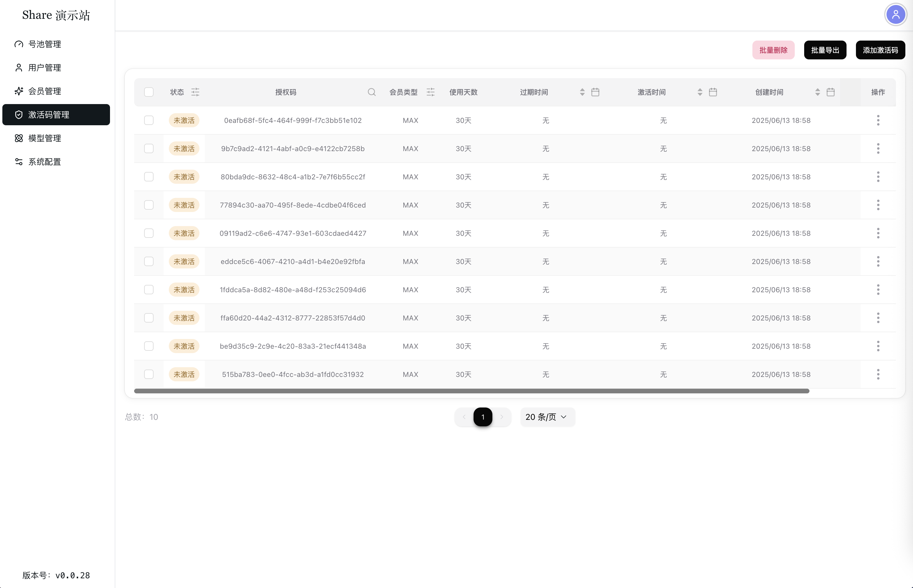Click the 总数: 10 total count
The height and width of the screenshot is (588, 913).
141,417
